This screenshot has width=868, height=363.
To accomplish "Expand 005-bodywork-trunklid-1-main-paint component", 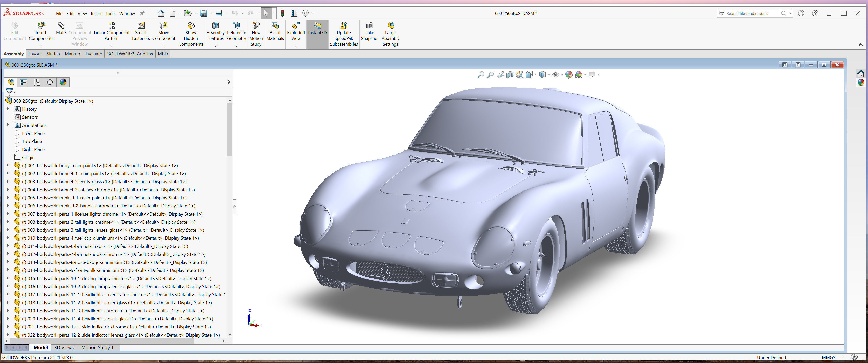I will (x=8, y=198).
